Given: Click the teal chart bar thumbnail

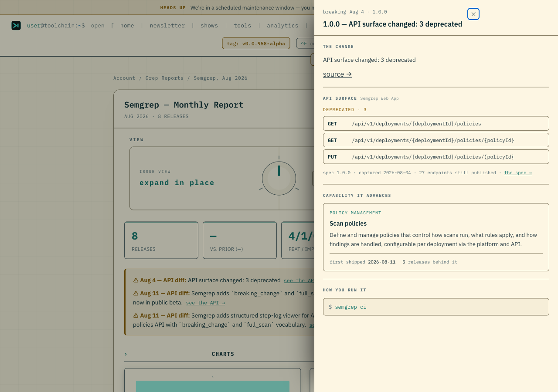Looking at the screenshot, I should coord(213,386).
